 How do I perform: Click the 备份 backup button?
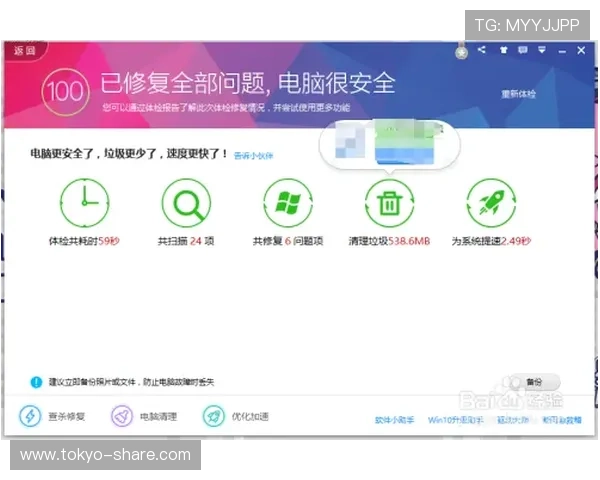[x=534, y=382]
